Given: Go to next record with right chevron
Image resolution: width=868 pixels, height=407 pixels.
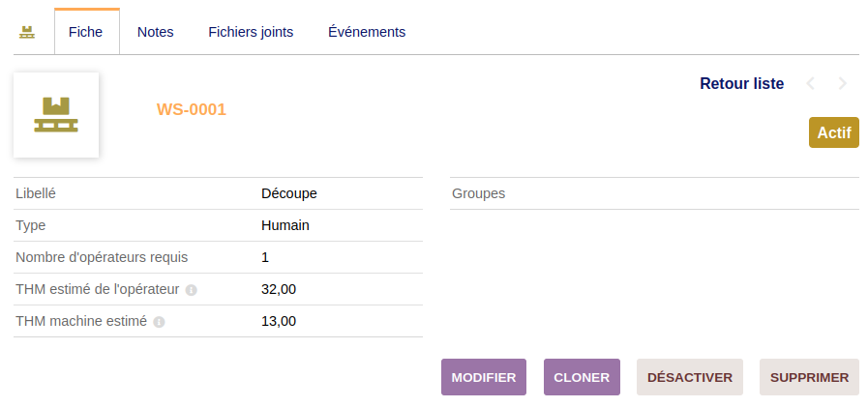Looking at the screenshot, I should [843, 84].
